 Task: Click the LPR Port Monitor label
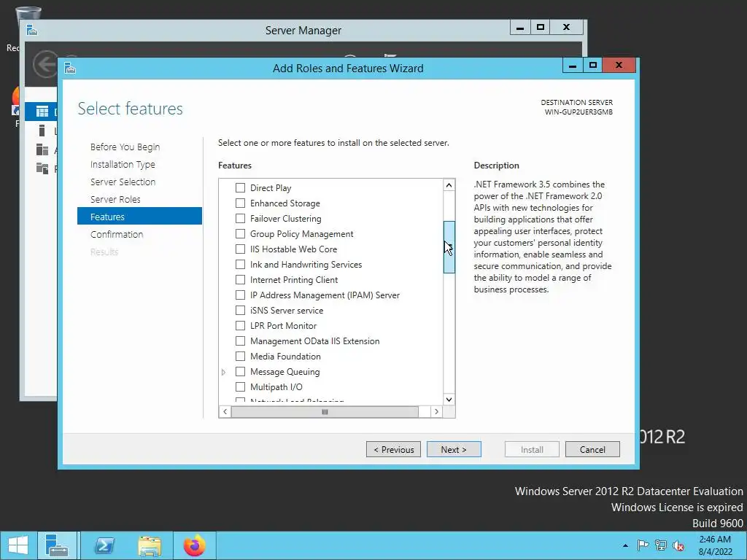tap(284, 326)
